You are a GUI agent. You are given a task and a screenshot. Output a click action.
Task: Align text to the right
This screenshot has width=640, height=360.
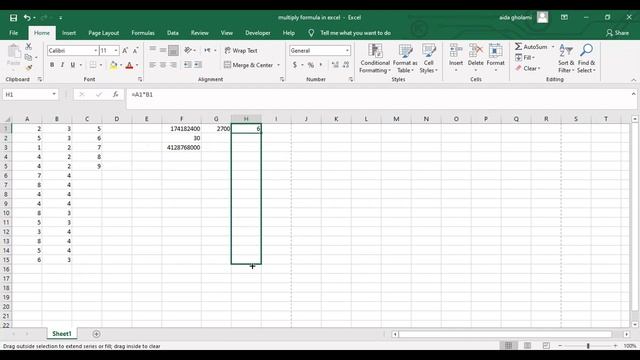[x=173, y=65]
